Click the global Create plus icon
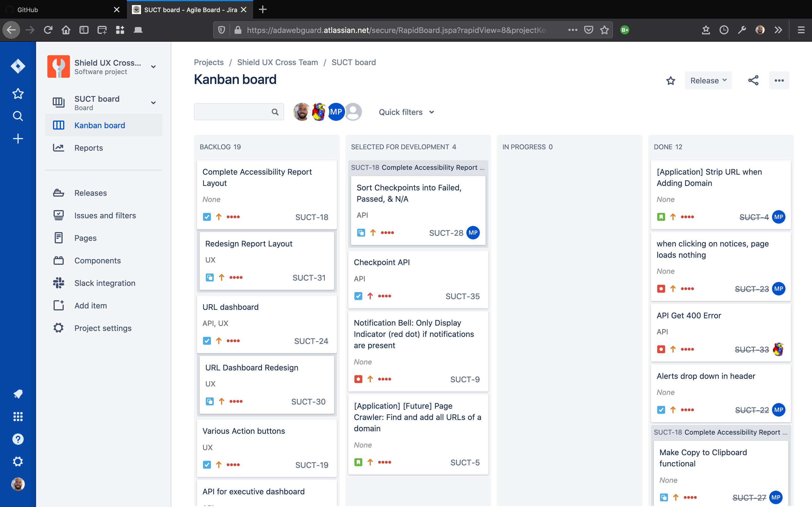This screenshot has height=507, width=812. click(x=18, y=139)
